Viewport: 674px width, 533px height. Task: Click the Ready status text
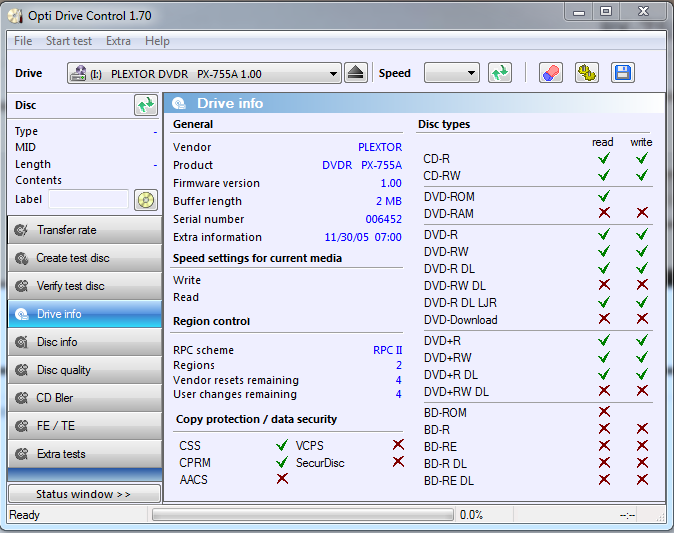[25, 515]
